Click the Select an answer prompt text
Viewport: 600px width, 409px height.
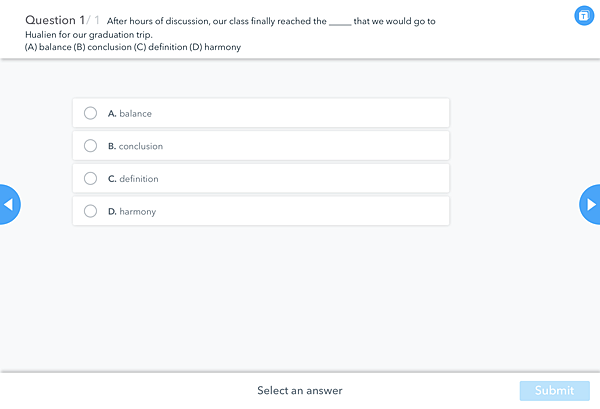point(300,391)
